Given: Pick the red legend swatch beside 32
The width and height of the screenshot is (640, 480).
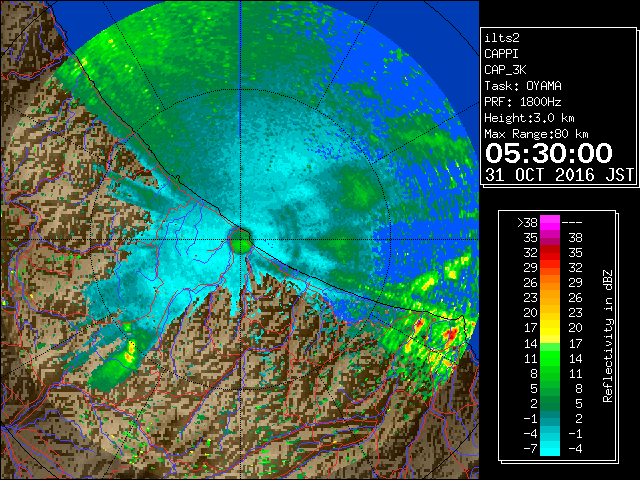Looking at the screenshot, I should pyautogui.click(x=550, y=253).
